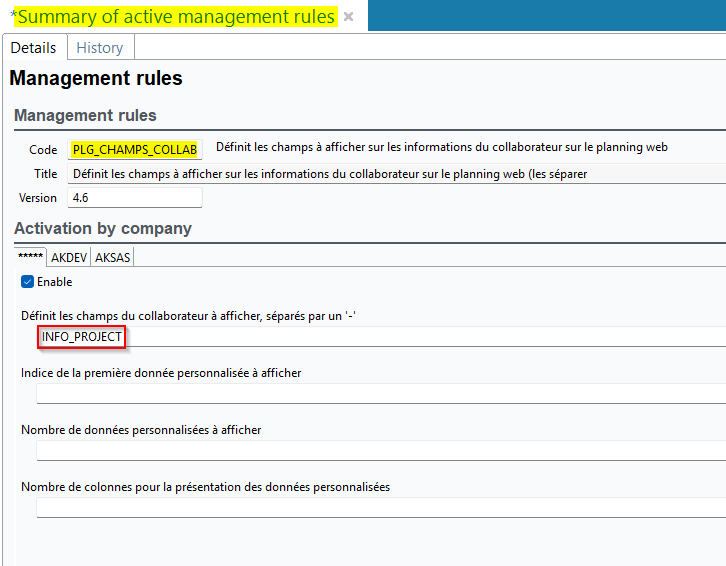Select the AKDEV company tab
This screenshot has height=566, width=726.
point(69,257)
